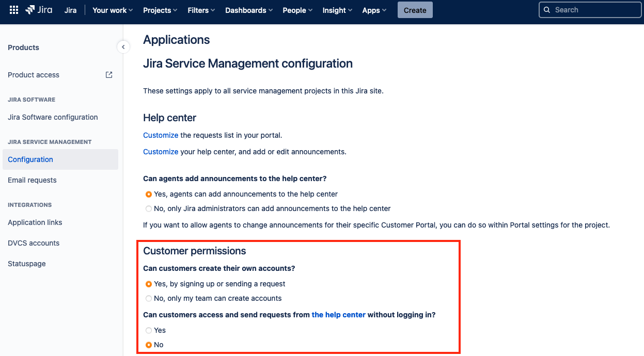644x356 pixels.
Task: Open Email requests in the sidebar
Action: pos(32,180)
